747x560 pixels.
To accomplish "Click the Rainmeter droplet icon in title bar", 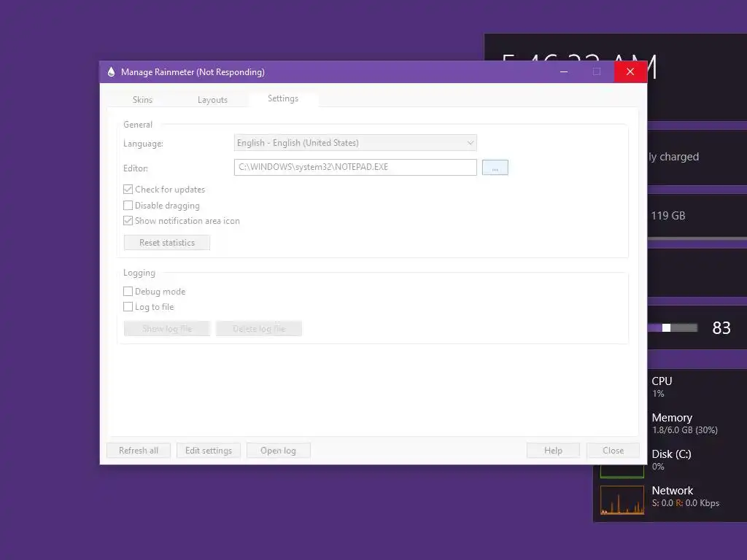I will (x=111, y=72).
